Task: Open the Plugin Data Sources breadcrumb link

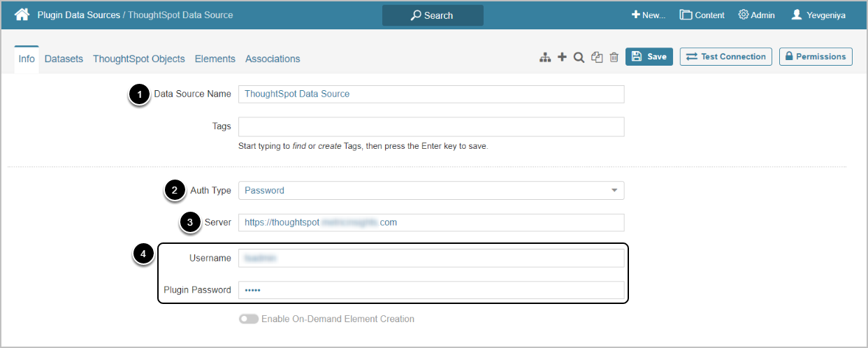Action: click(x=78, y=15)
